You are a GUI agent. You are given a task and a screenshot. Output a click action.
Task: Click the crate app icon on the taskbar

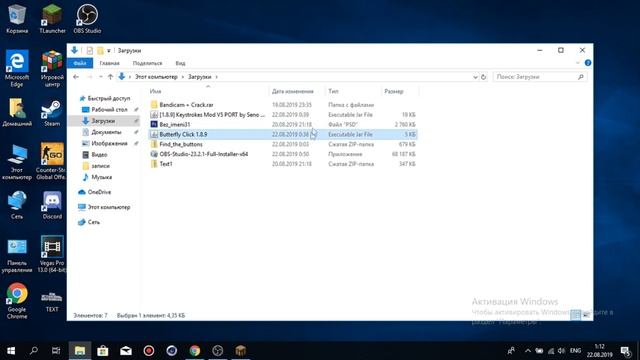tap(240, 351)
